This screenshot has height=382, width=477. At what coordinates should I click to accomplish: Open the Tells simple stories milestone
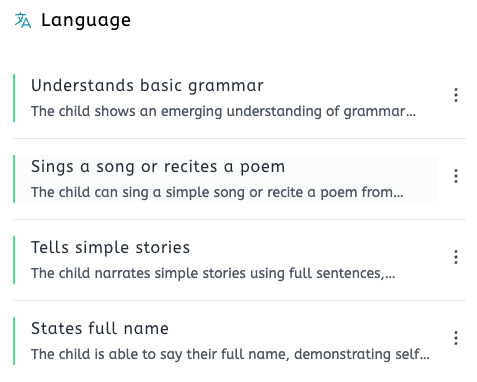click(x=110, y=248)
